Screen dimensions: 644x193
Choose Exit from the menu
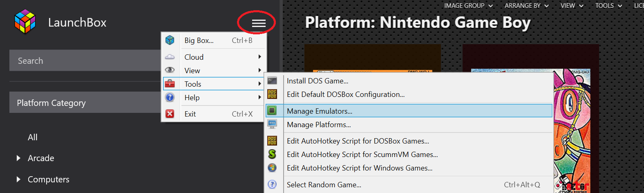tap(214, 114)
